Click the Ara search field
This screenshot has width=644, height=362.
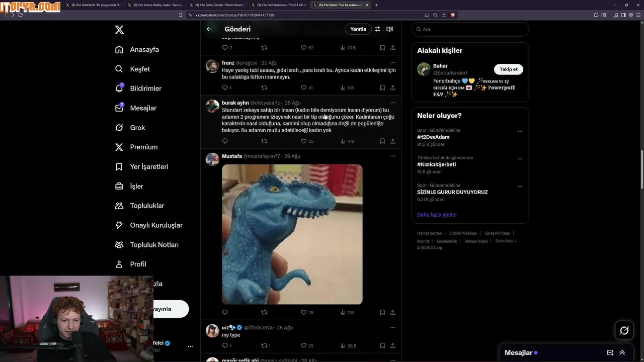[470, 29]
